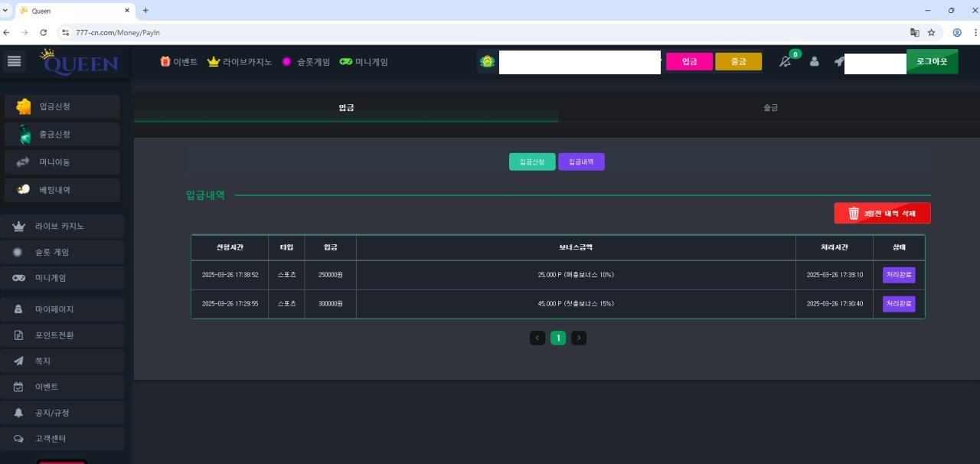
Task: Open the notification bell with 0 badge
Action: (x=785, y=62)
